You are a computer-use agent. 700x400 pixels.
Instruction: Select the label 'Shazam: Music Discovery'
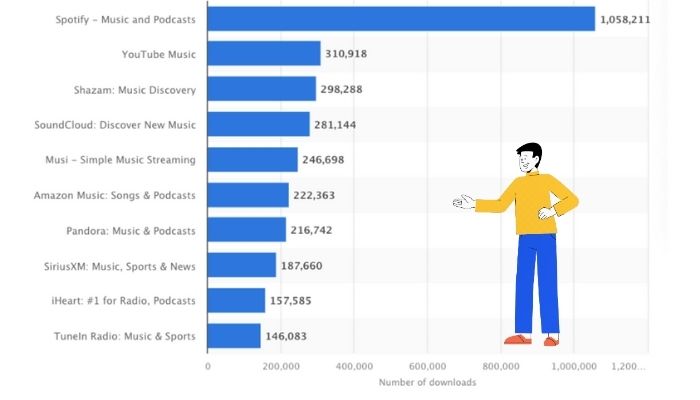click(135, 90)
